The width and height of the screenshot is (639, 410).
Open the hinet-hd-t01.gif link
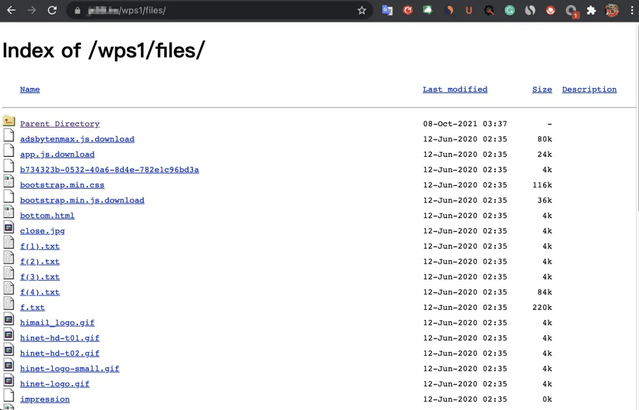[x=59, y=338]
